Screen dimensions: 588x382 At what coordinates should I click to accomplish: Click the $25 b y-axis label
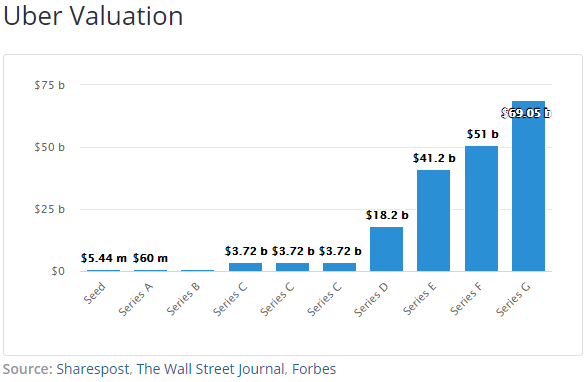click(x=50, y=209)
